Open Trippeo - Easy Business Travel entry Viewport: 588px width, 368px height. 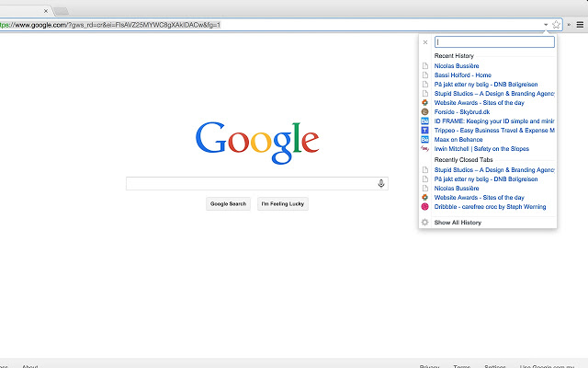(x=494, y=131)
